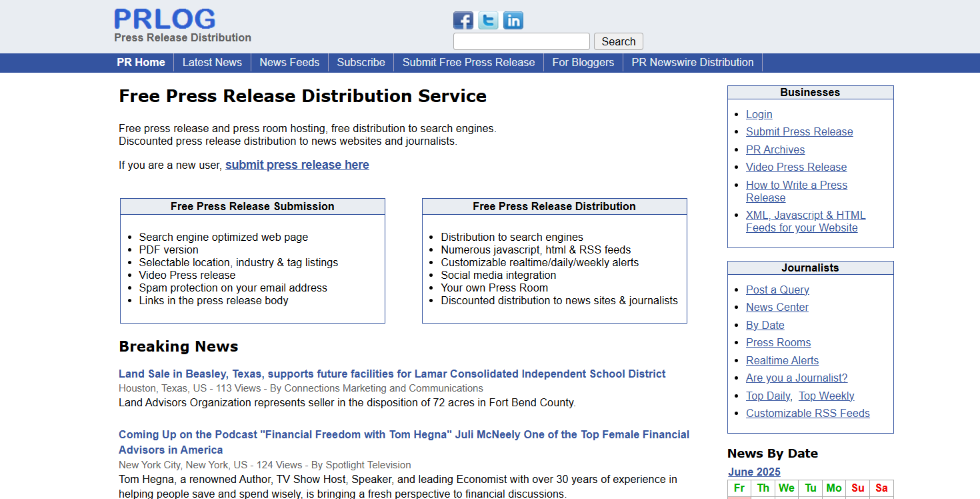The image size is (980, 499).
Task: Click 'Search engine optimized web page' bullet
Action: 223,237
